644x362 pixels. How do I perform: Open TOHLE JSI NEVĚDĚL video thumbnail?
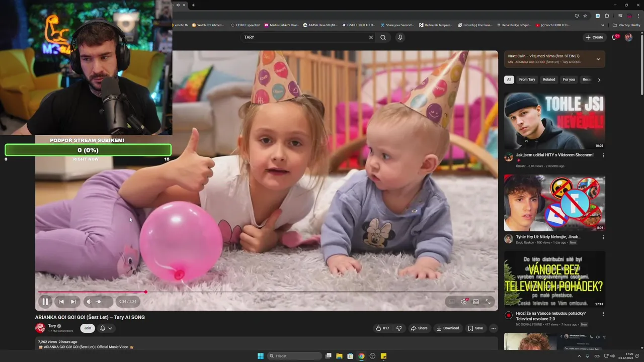(554, 121)
